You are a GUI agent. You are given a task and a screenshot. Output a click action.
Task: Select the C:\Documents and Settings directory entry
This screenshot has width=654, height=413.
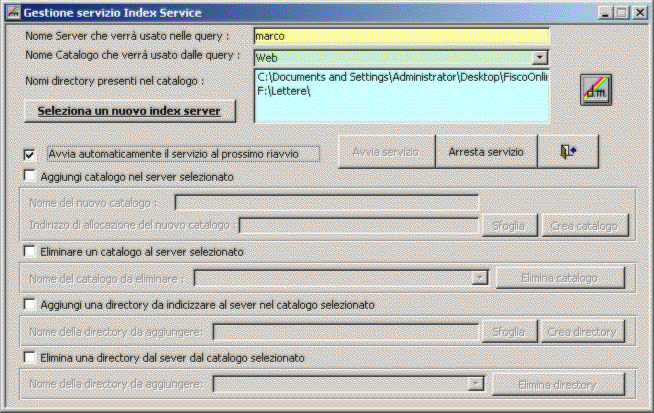[x=402, y=77]
